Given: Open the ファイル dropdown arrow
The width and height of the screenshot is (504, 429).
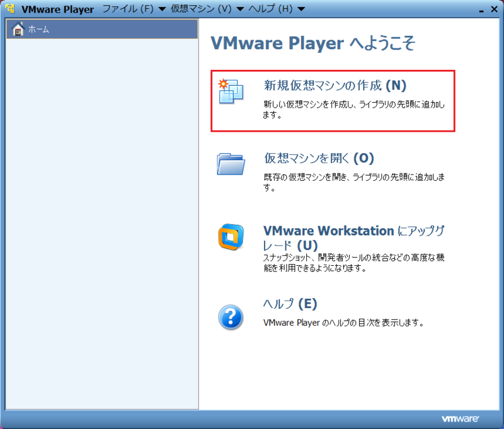Looking at the screenshot, I should [x=161, y=9].
